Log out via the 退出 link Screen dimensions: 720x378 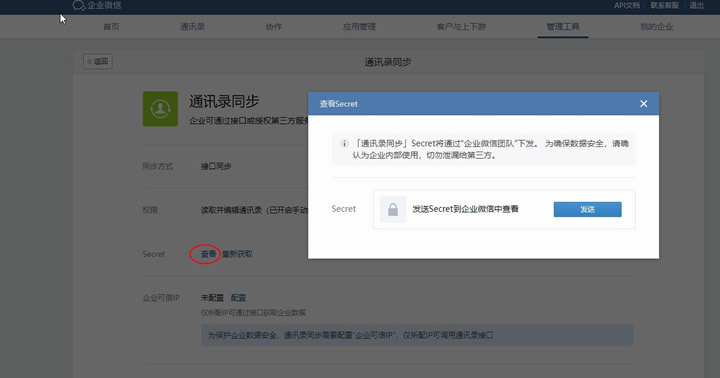697,6
